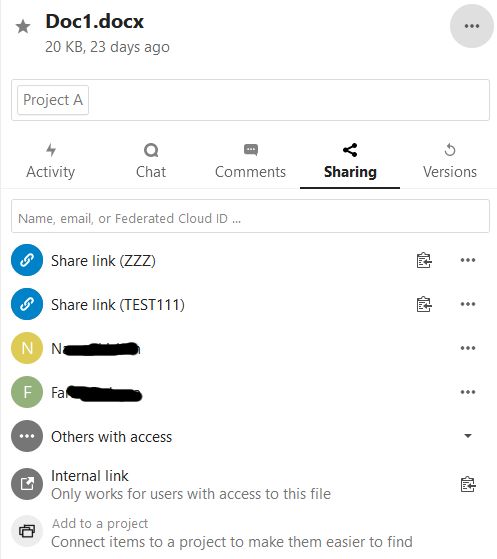
Task: Open options for Share link (TEST111)
Action: coord(468,304)
